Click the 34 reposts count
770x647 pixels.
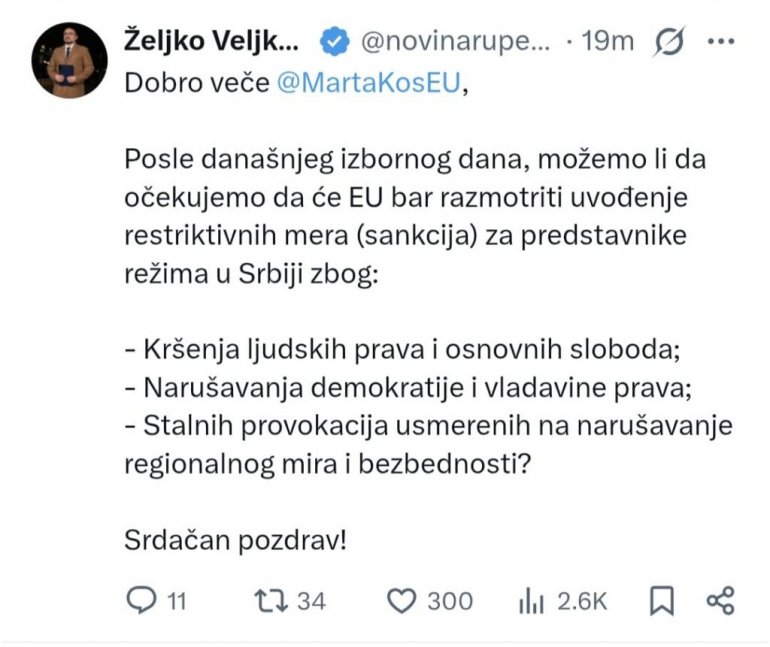coord(311,600)
